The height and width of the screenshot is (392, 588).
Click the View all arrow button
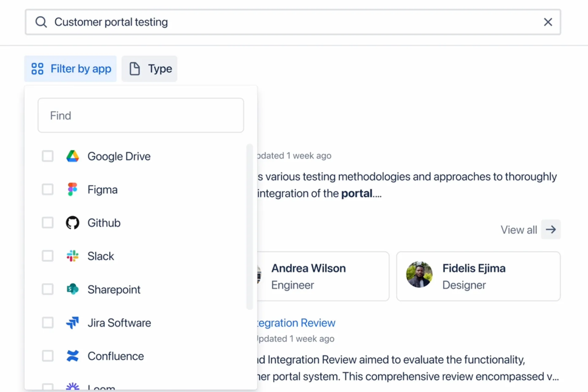click(x=551, y=230)
